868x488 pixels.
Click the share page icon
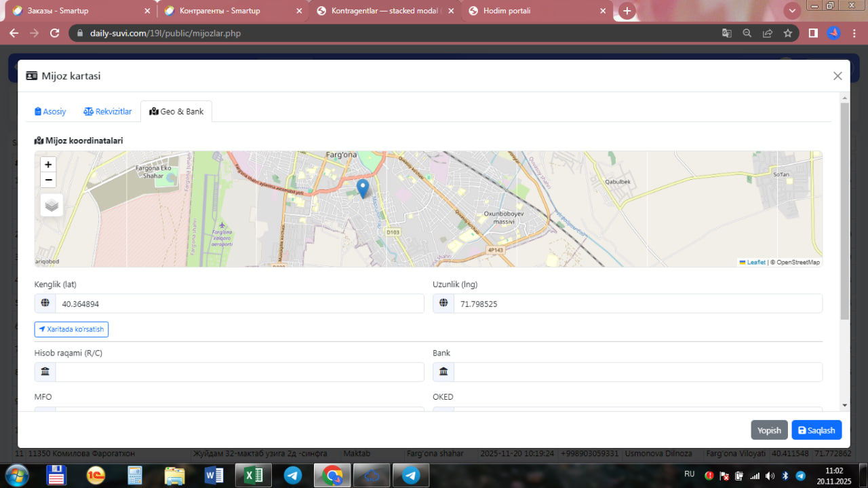click(x=767, y=33)
